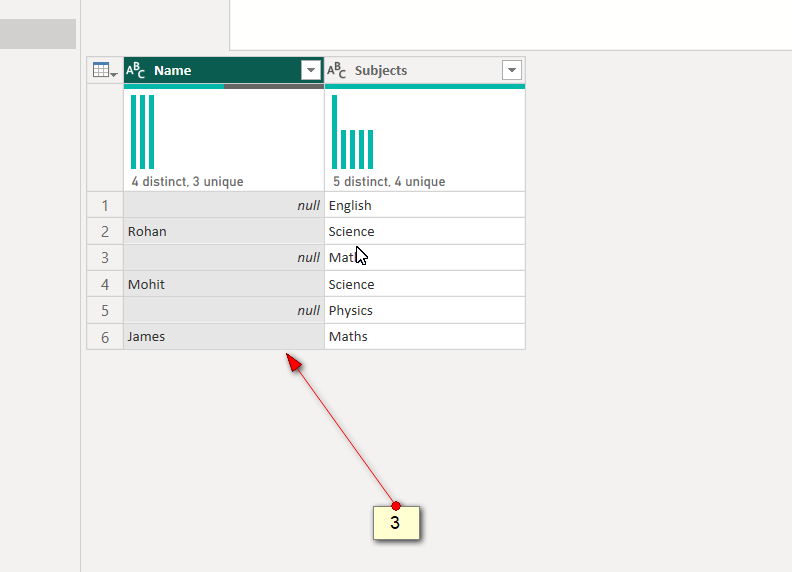Click the English cell
The width and height of the screenshot is (792, 572).
(x=425, y=205)
